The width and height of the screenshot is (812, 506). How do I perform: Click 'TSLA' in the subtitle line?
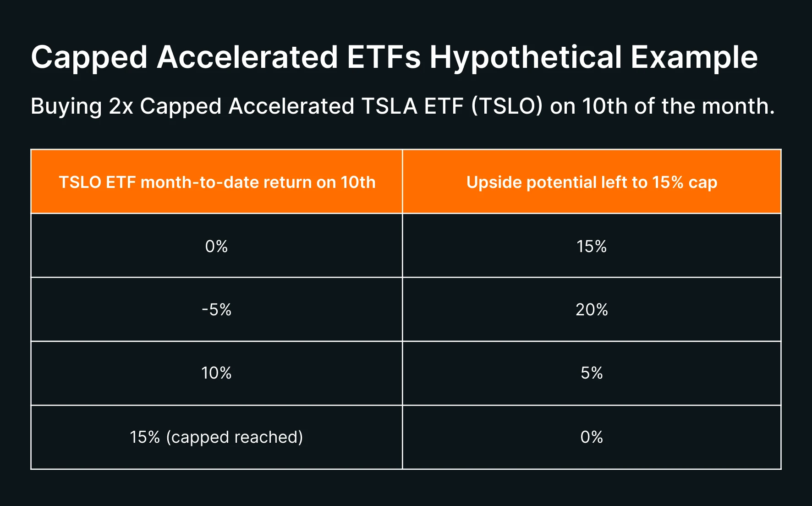[389, 106]
